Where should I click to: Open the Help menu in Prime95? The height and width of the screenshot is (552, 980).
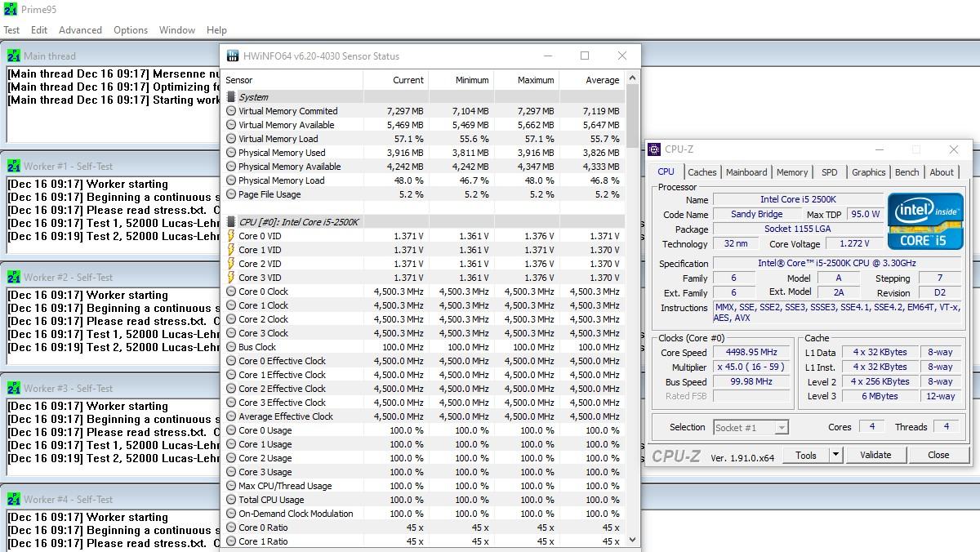pos(216,30)
